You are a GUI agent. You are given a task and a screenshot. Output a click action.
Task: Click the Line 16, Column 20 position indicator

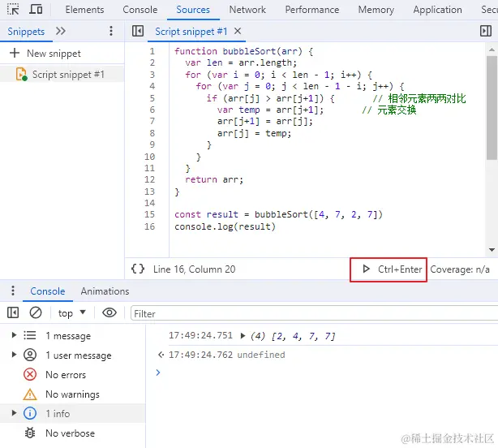pyautogui.click(x=194, y=269)
